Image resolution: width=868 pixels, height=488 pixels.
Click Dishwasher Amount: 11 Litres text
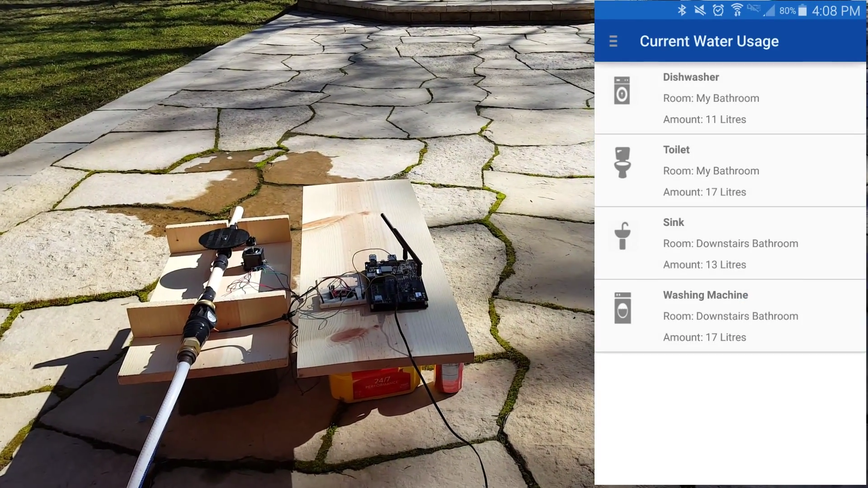pos(704,120)
